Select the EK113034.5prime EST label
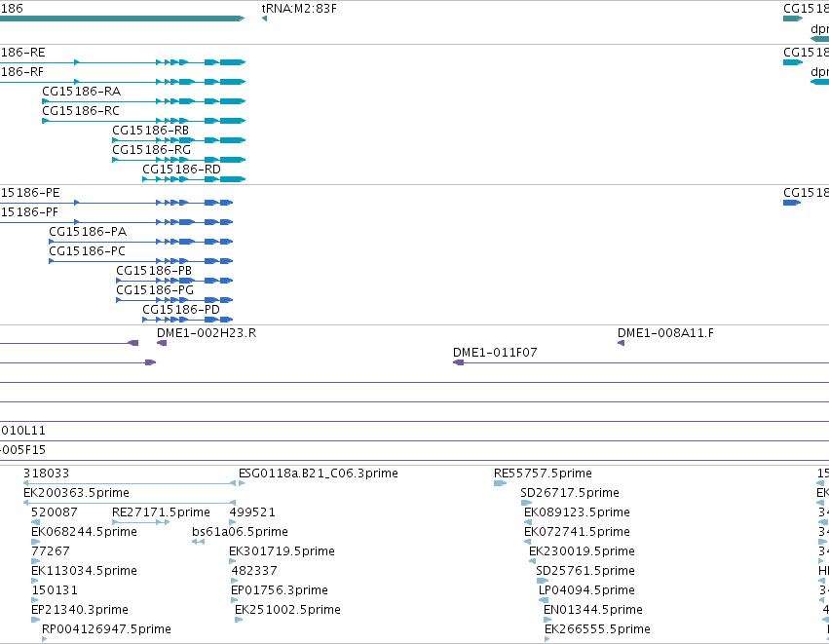 84,571
